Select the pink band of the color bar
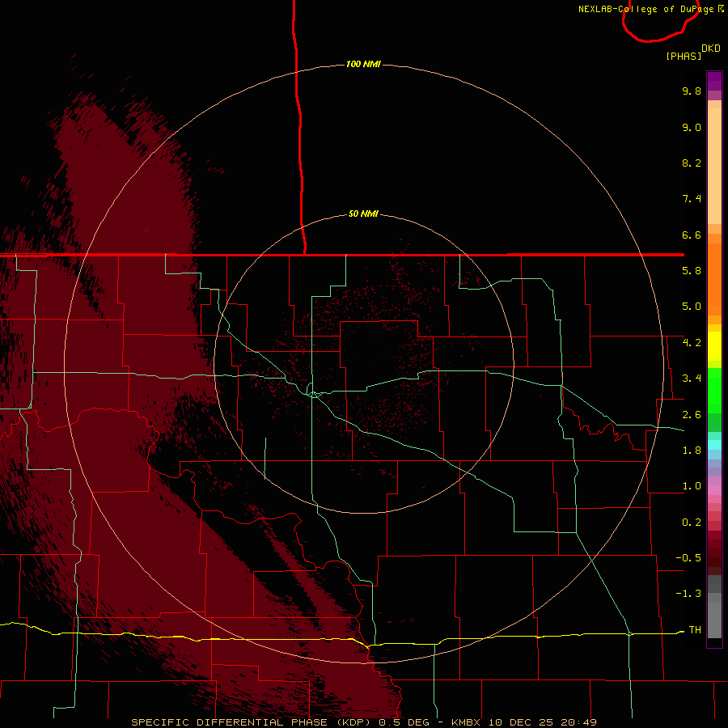 point(714,490)
